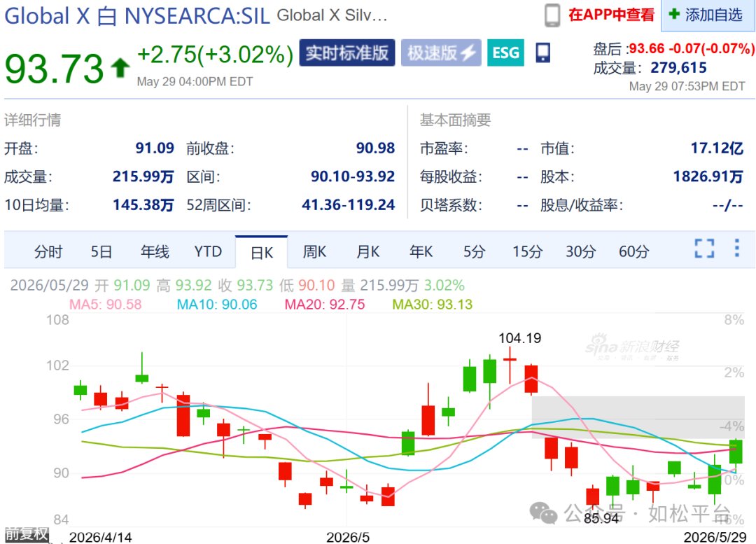Click the green up arrow beside price
This screenshot has width=756, height=544.
click(120, 67)
